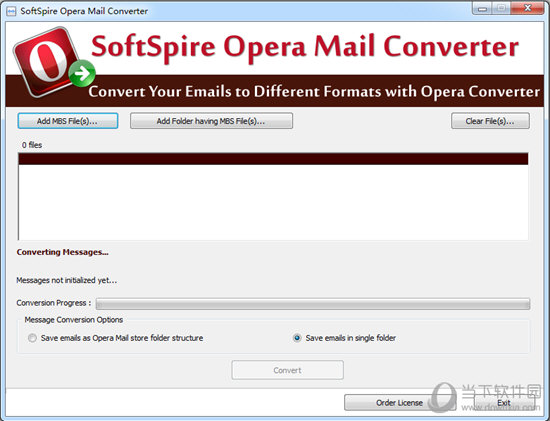
Task: Click the title bar application icon
Action: coord(11,11)
